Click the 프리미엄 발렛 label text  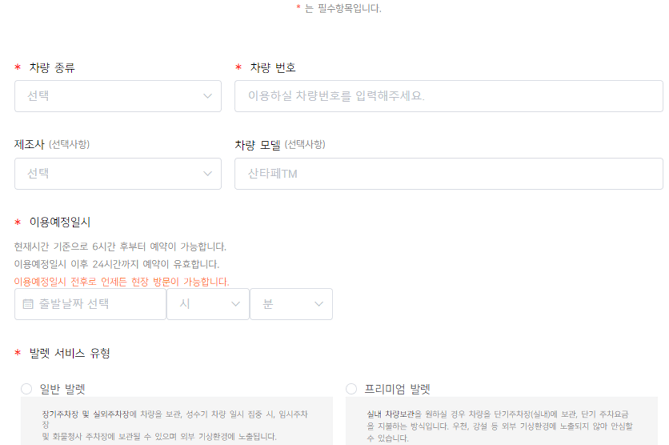(397, 389)
